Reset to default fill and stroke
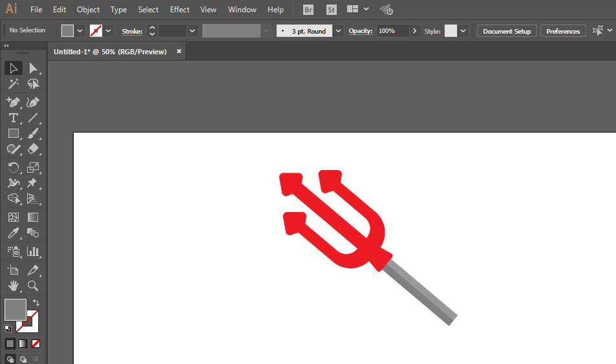This screenshot has width=616, height=364. point(8,328)
